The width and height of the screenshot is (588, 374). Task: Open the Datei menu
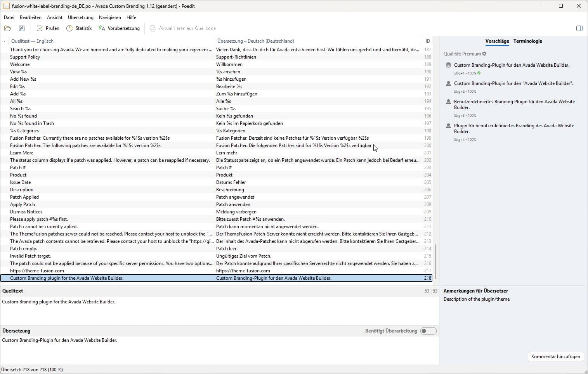coord(9,17)
